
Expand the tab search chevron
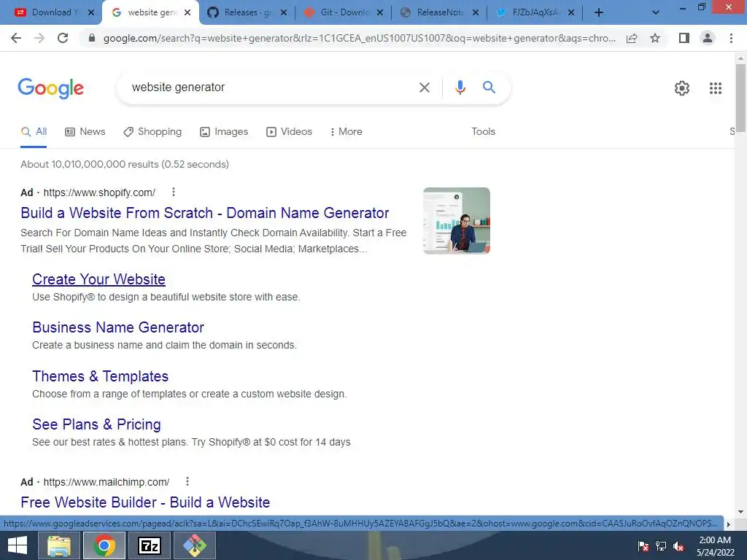656,12
